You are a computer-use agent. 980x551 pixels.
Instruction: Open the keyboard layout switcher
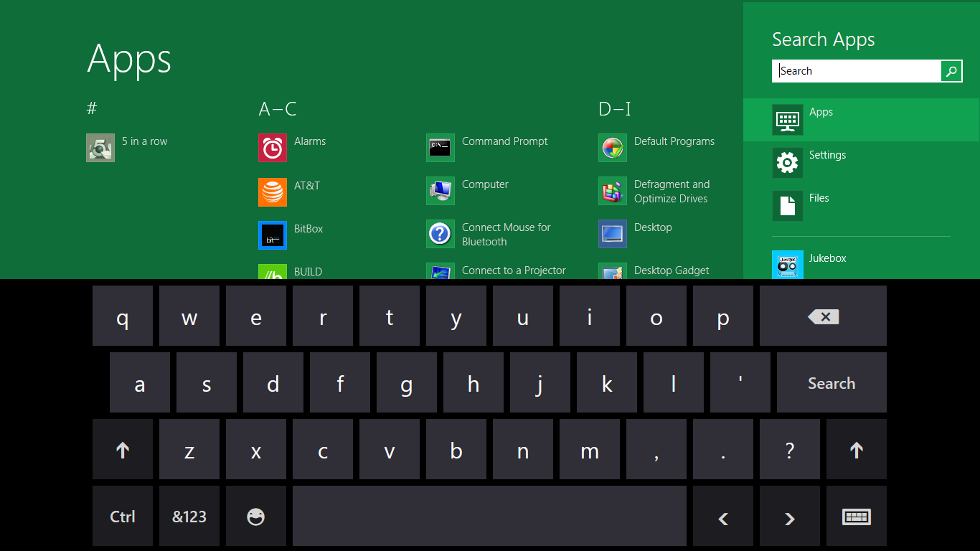tap(856, 516)
